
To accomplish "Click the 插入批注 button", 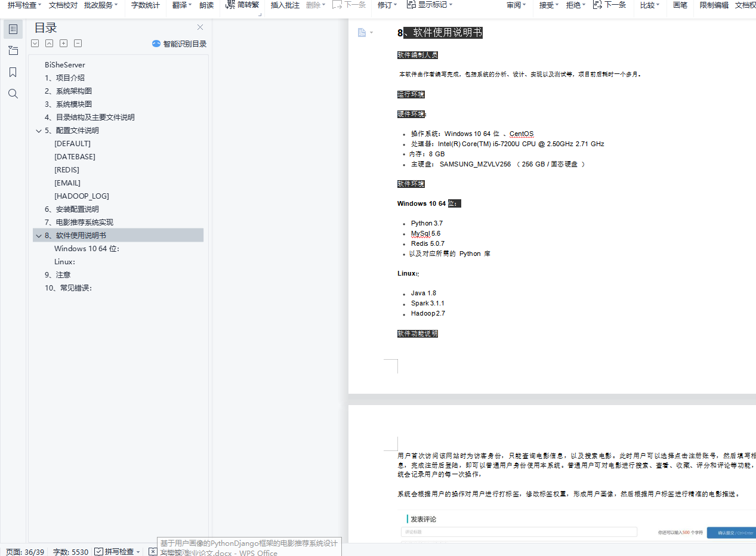I will coord(285,5).
